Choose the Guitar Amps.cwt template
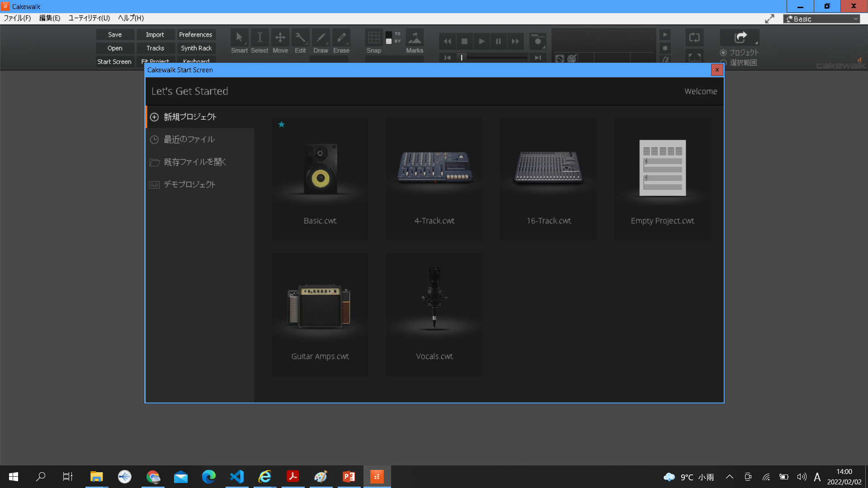 (x=320, y=314)
